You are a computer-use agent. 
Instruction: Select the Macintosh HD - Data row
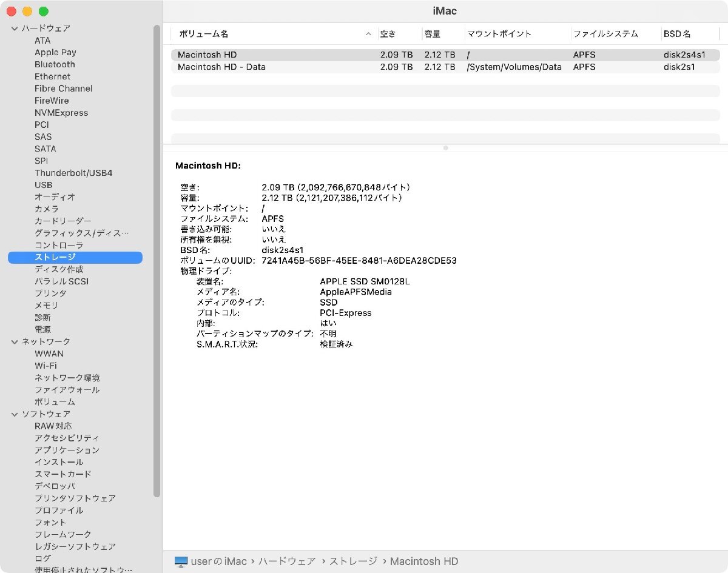pyautogui.click(x=221, y=67)
